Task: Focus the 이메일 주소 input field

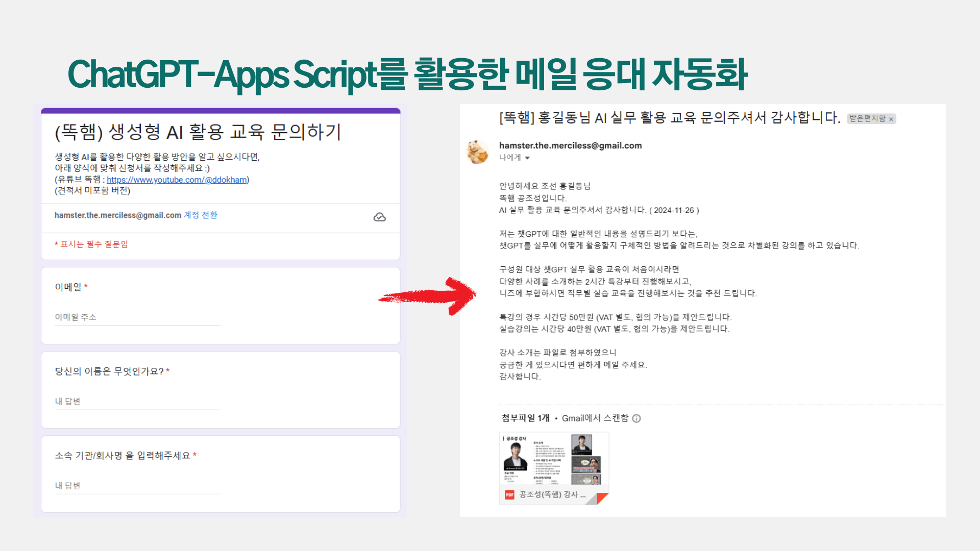Action: [137, 317]
